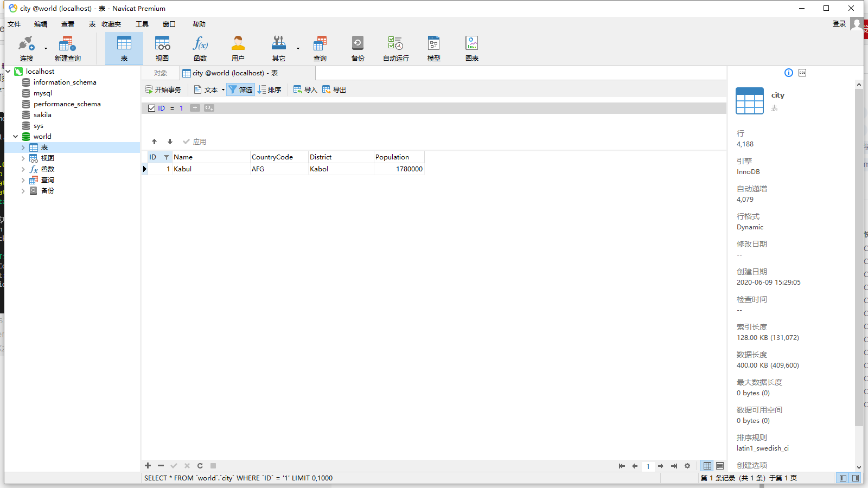Click the 登录 sign-in link
The width and height of the screenshot is (868, 488).
(839, 24)
